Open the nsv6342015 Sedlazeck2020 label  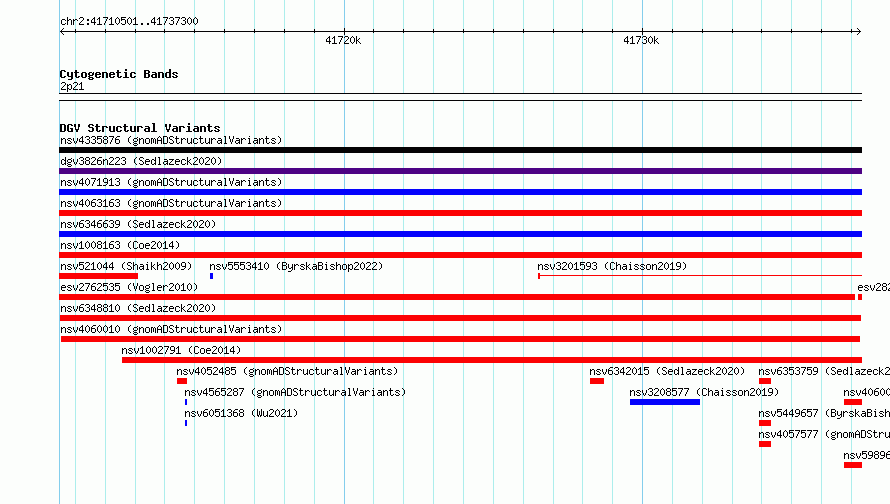[667, 371]
